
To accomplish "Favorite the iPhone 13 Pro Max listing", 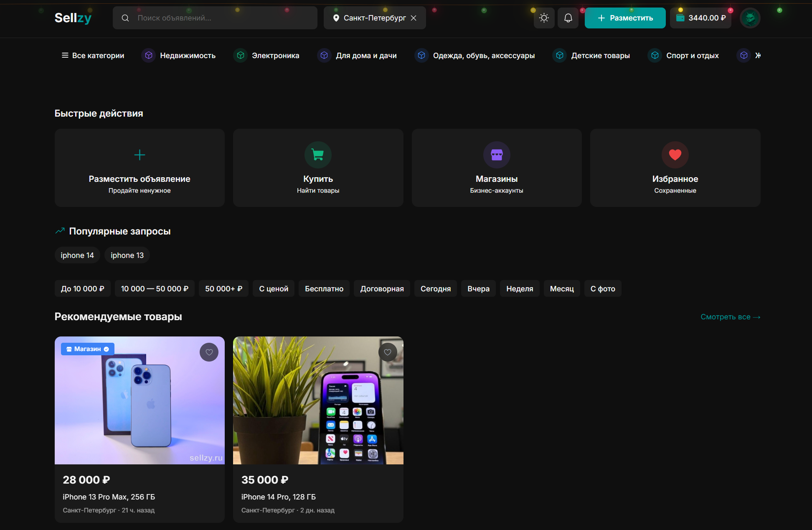I will pos(209,352).
